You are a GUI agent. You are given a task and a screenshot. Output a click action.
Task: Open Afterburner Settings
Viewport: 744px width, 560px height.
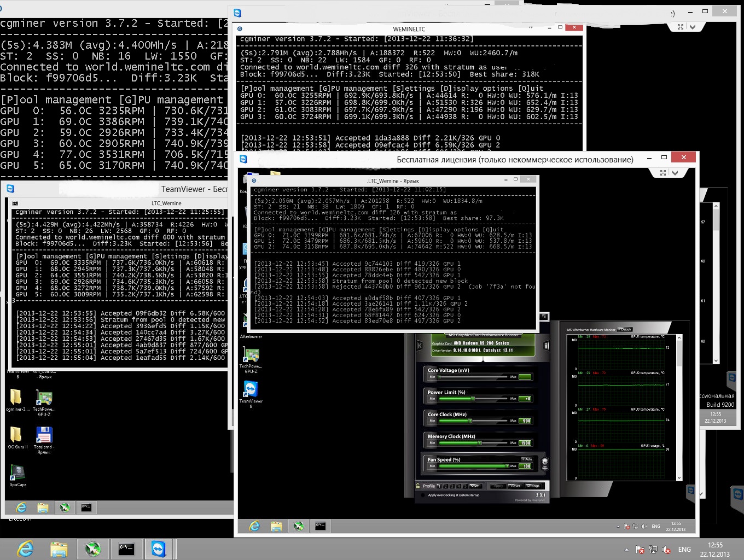click(x=533, y=486)
